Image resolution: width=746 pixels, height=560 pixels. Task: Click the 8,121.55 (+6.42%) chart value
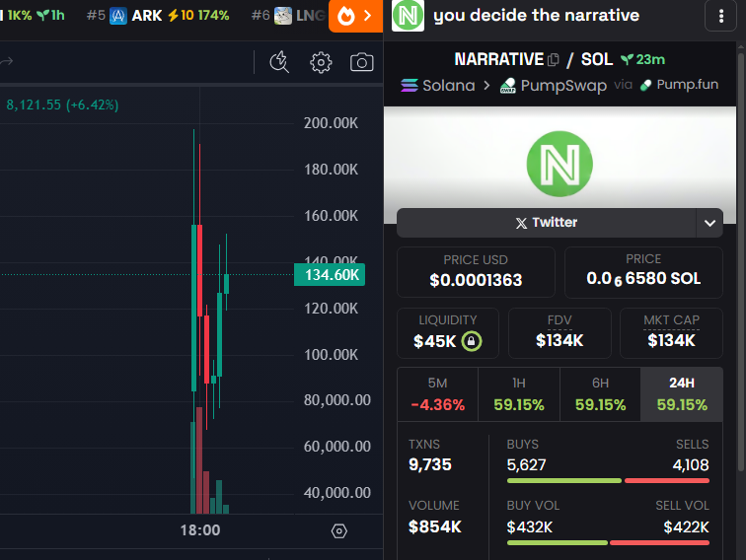pyautogui.click(x=62, y=105)
